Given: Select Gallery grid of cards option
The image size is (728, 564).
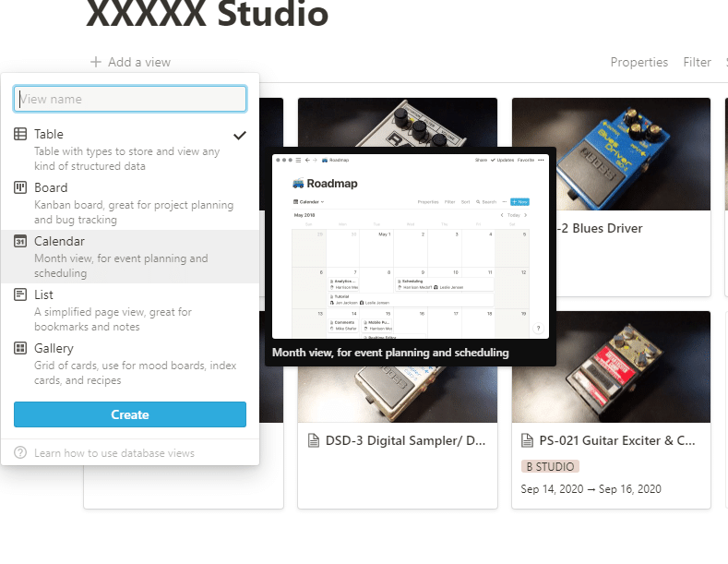Looking at the screenshot, I should point(130,364).
